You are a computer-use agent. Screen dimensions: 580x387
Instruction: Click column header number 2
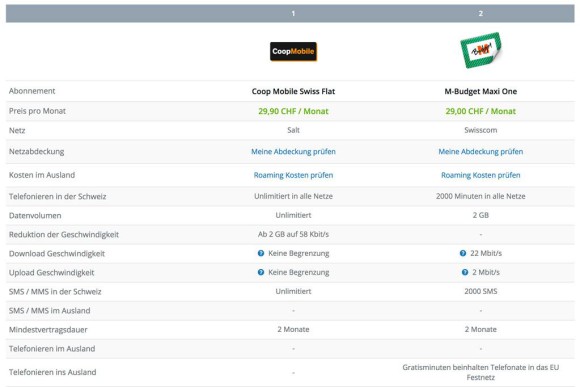(x=480, y=14)
